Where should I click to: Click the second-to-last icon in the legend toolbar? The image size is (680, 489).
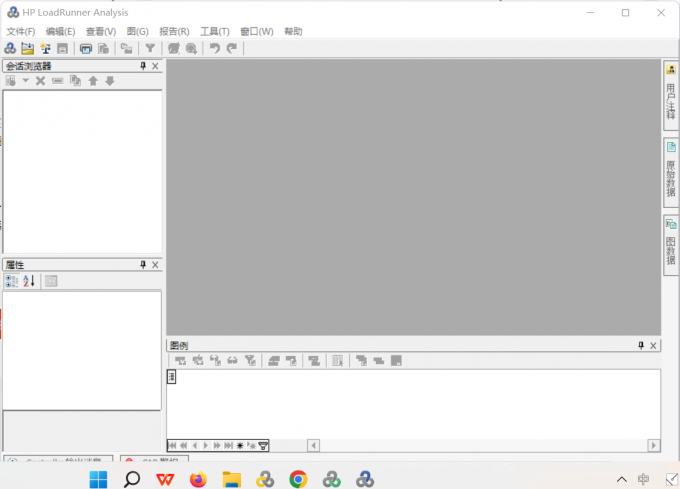pos(379,360)
